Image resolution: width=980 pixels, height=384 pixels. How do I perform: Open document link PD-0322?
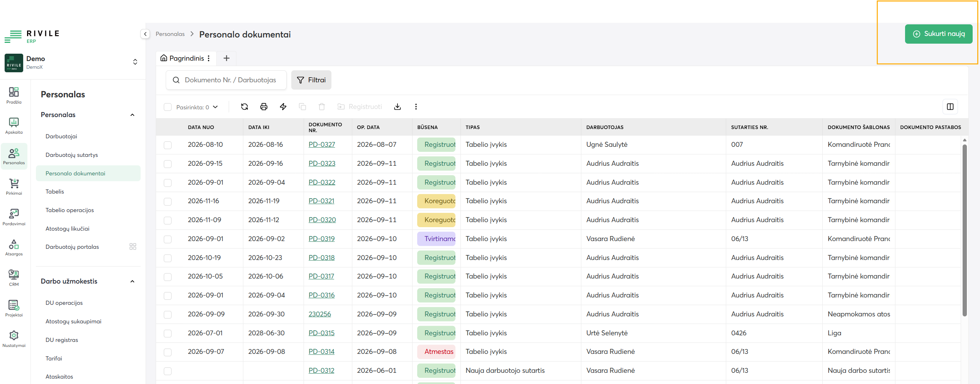point(322,182)
